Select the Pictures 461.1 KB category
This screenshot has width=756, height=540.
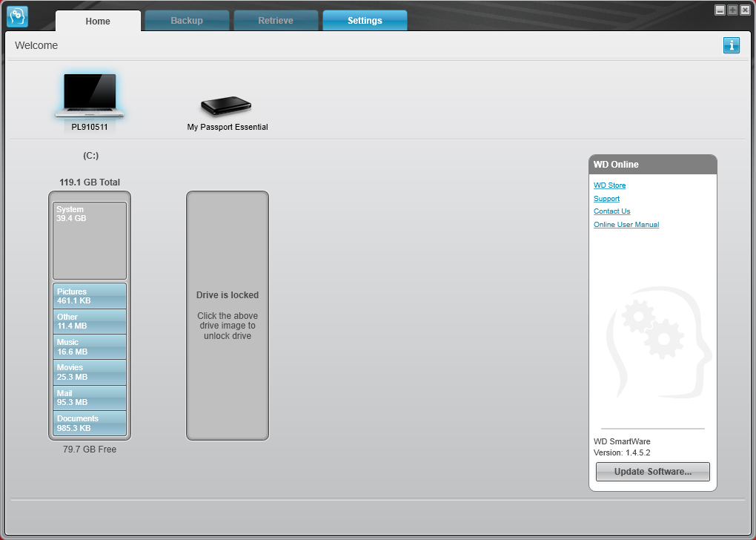[x=90, y=296]
